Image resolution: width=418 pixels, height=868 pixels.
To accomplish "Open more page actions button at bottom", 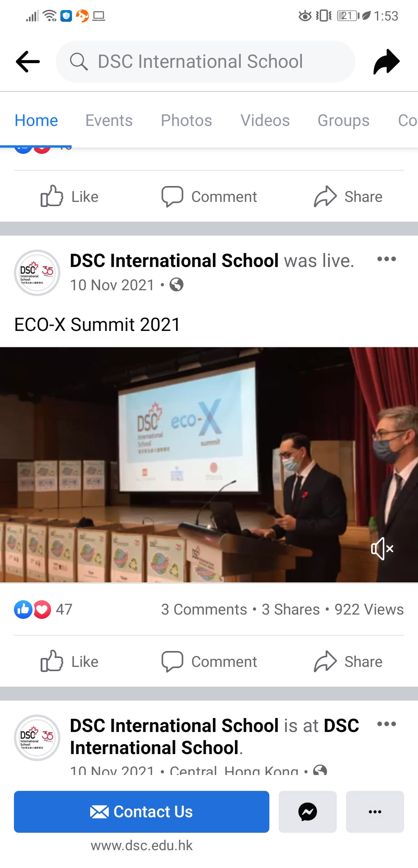I will [x=375, y=811].
